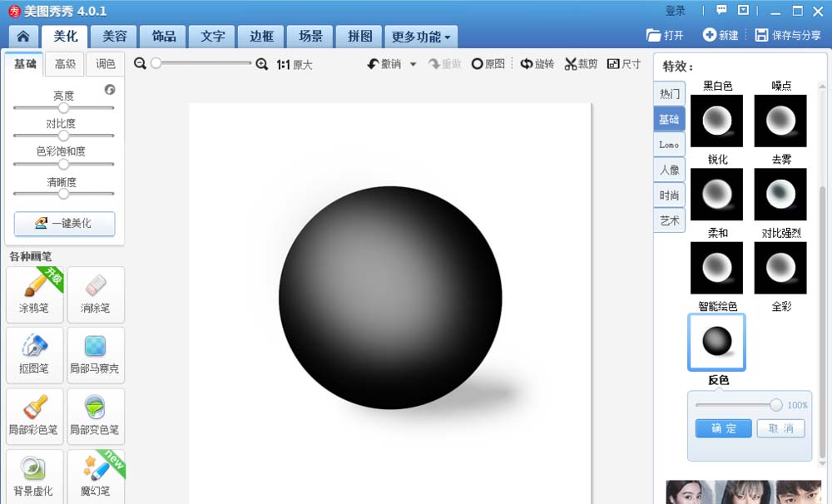Click the 清晰度 sharpness slider handle
Viewport: 832px width, 504px height.
tap(64, 194)
